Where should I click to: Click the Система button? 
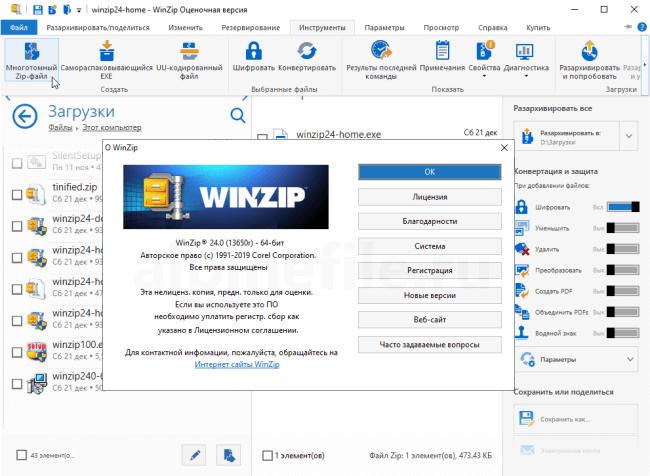(x=429, y=246)
